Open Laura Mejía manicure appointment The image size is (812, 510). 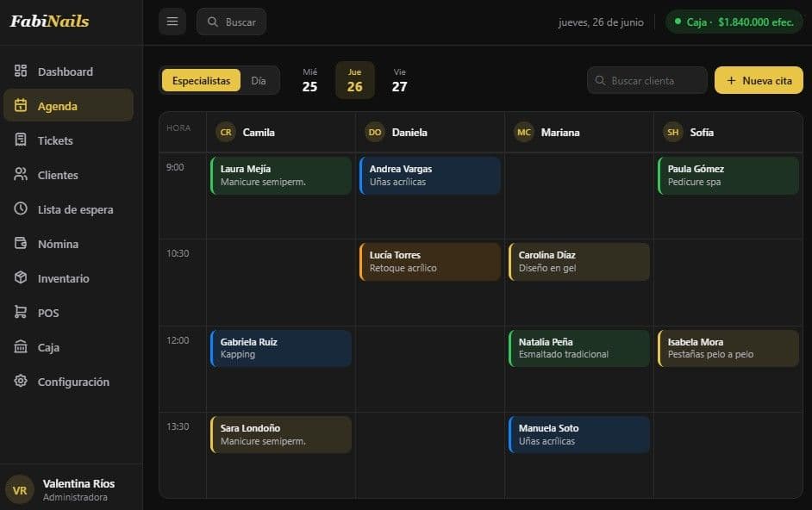(281, 176)
